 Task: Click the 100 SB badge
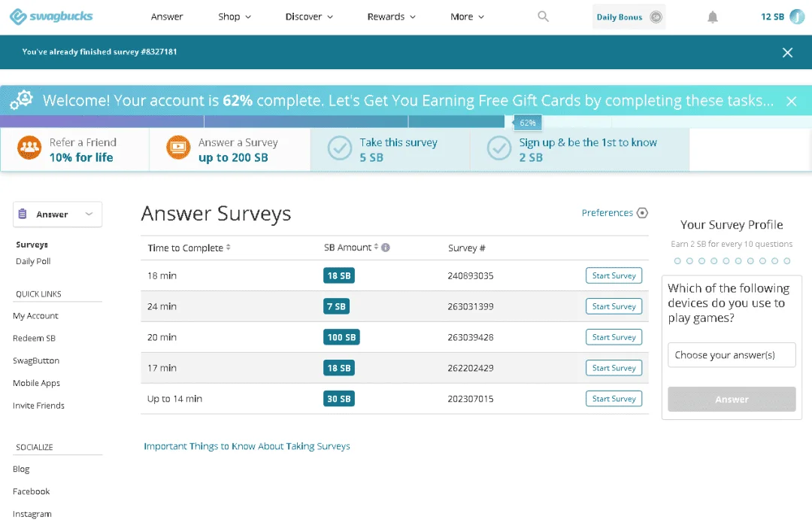341,337
